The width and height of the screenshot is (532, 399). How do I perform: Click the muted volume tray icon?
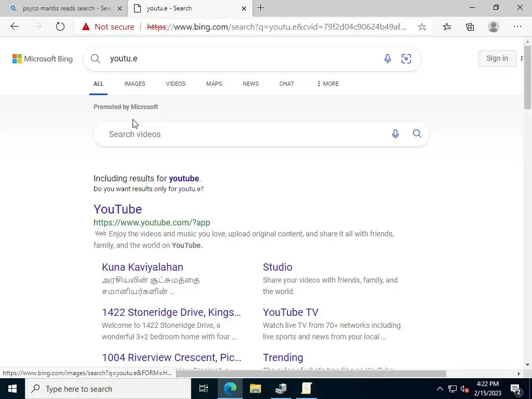tap(464, 389)
